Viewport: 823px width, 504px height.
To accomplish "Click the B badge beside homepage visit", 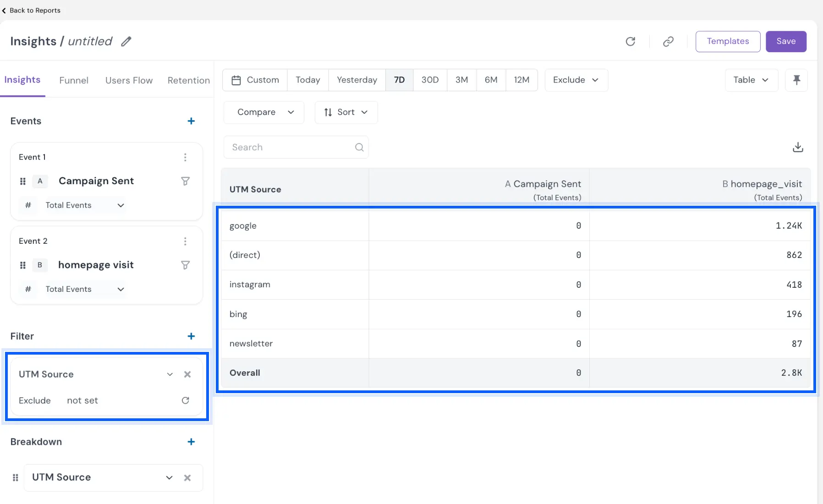I will (x=40, y=265).
